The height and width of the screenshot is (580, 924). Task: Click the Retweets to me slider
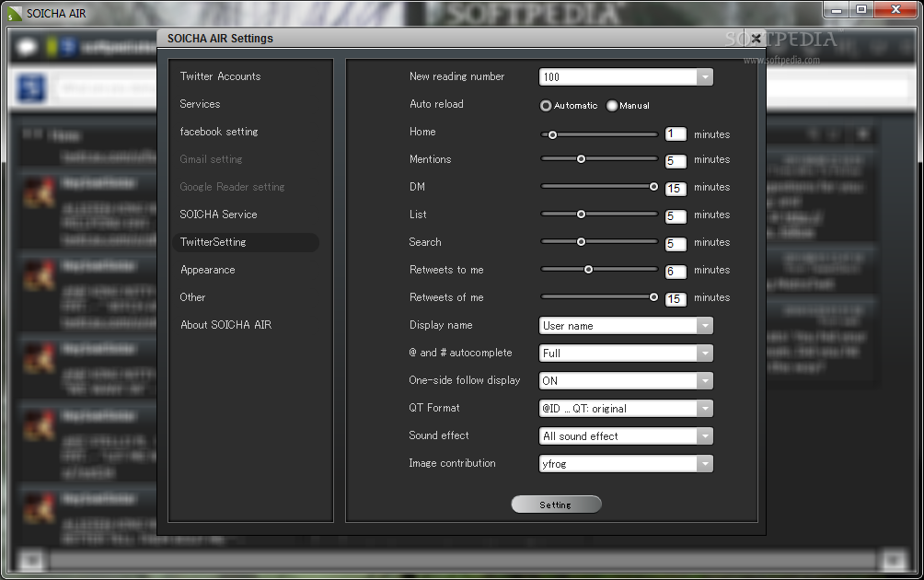pos(599,270)
